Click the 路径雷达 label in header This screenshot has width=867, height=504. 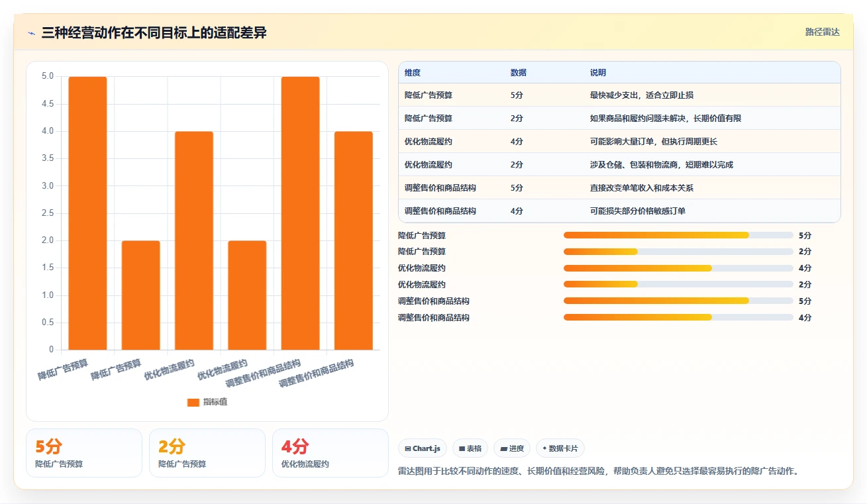822,32
